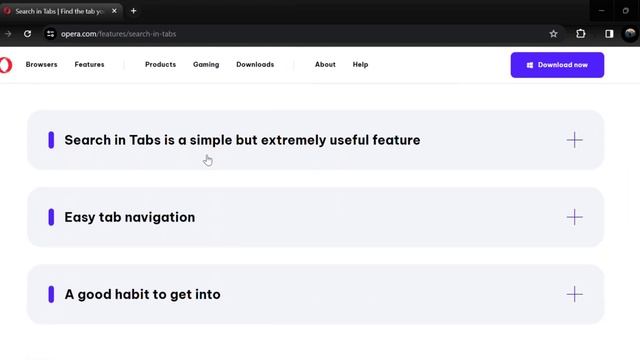The image size is (640, 360).
Task: Open a new tab with plus icon
Action: (133, 11)
